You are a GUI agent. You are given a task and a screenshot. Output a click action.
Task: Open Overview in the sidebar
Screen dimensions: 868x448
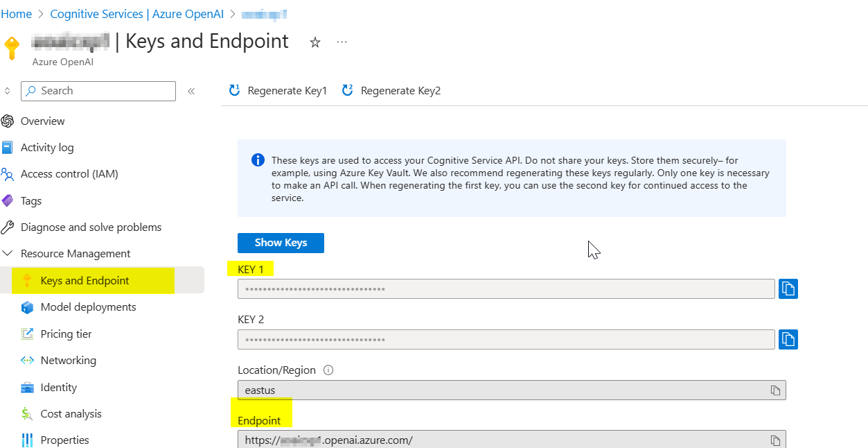coord(42,121)
